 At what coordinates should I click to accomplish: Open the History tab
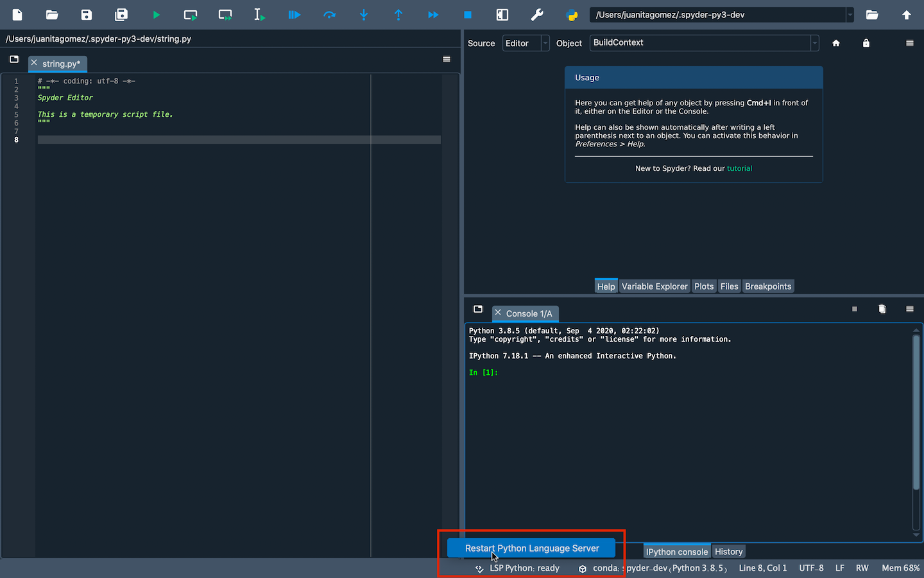tap(728, 551)
